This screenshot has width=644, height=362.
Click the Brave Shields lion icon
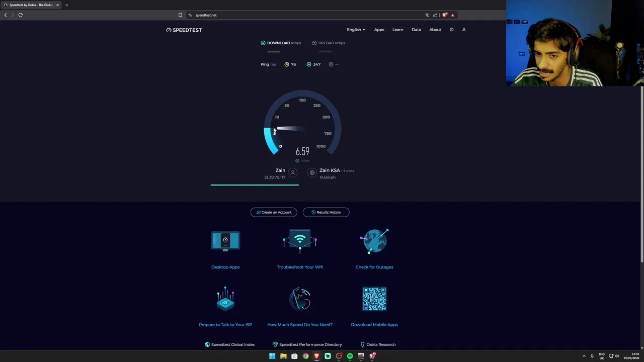[x=444, y=15]
